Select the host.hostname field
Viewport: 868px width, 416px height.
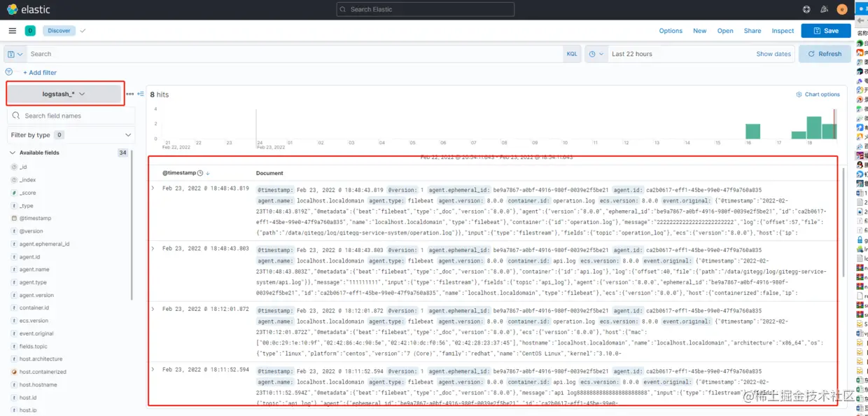tap(38, 385)
